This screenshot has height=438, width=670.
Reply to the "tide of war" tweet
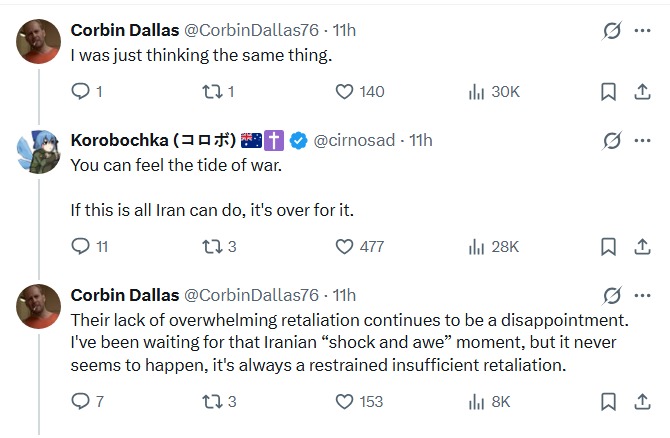tap(89, 247)
